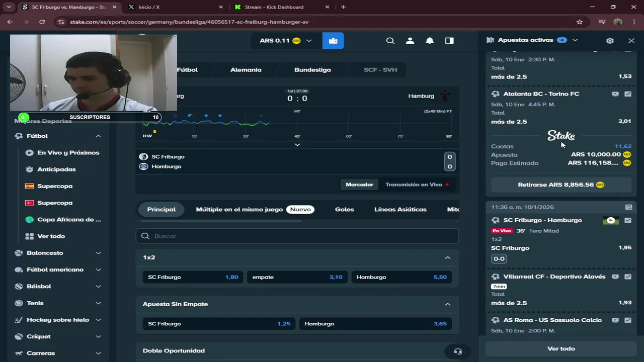
Task: Open En Vivo y Próximos sidebar link
Action: (62, 153)
